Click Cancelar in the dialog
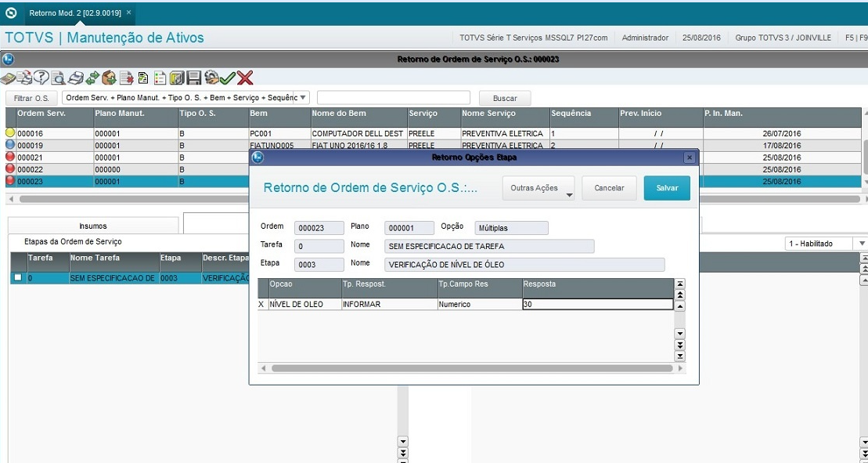Viewport: 868px width, 463px height. (x=610, y=188)
